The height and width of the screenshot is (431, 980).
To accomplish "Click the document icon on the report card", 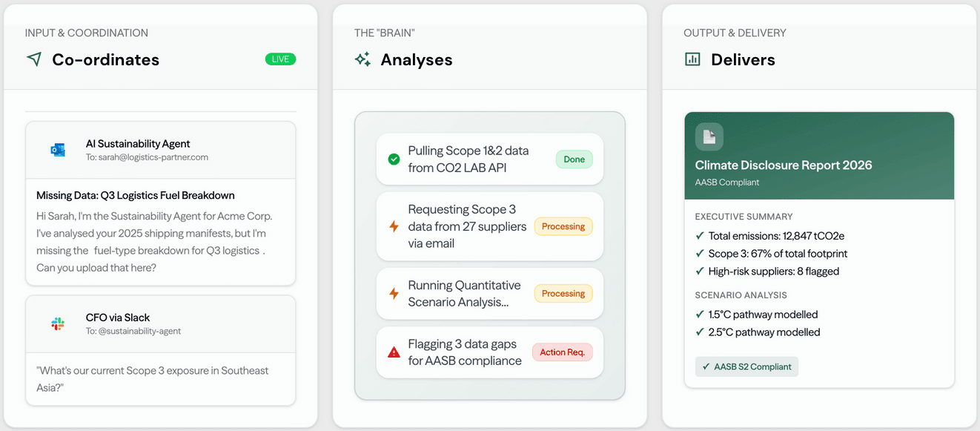I will click(709, 137).
